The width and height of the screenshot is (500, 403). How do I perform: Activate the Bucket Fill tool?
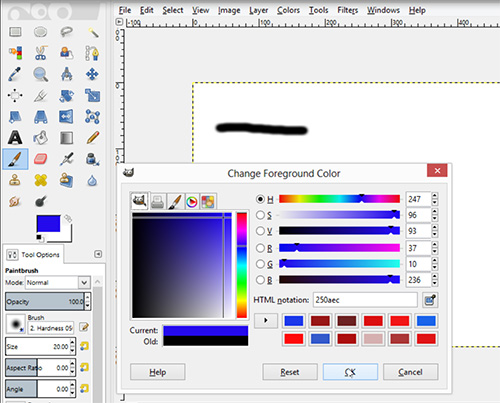41,138
